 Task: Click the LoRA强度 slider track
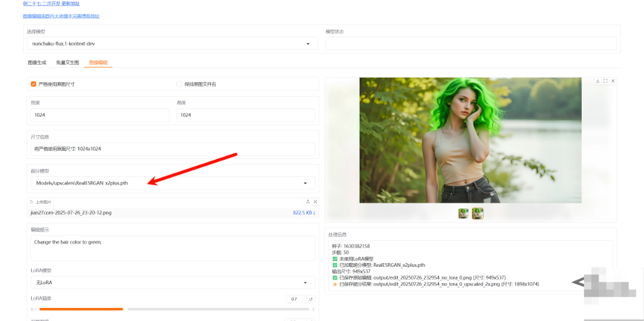174,309
